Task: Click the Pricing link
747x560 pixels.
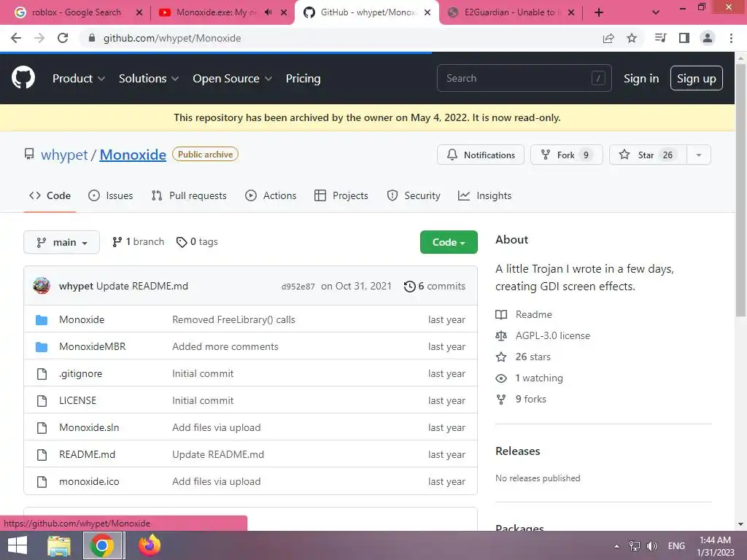Action: click(303, 79)
